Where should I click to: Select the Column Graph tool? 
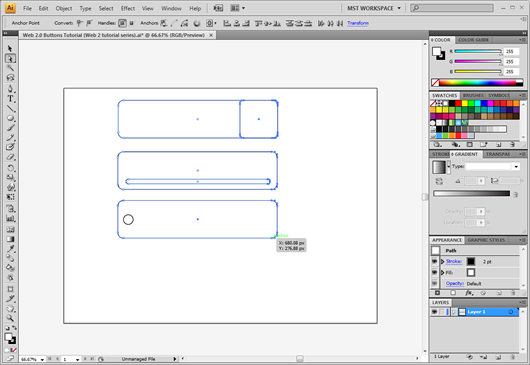coord(10,218)
